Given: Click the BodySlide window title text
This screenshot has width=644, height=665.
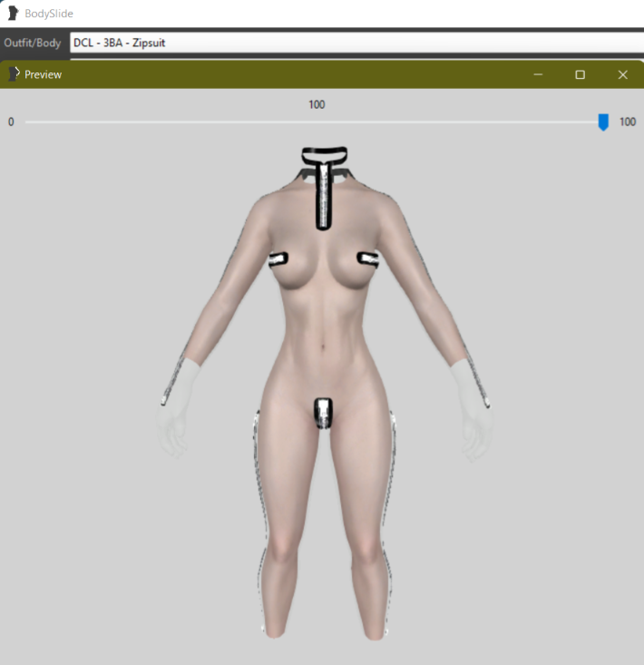Looking at the screenshot, I should coord(49,14).
